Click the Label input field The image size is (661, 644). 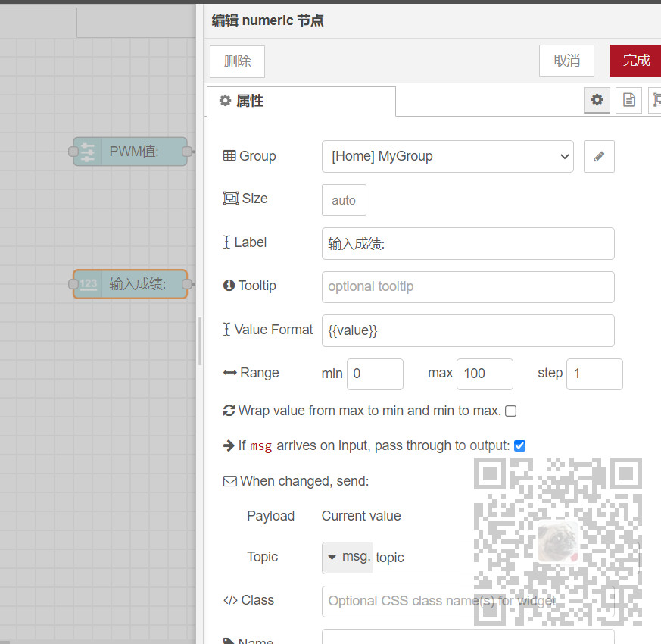468,244
